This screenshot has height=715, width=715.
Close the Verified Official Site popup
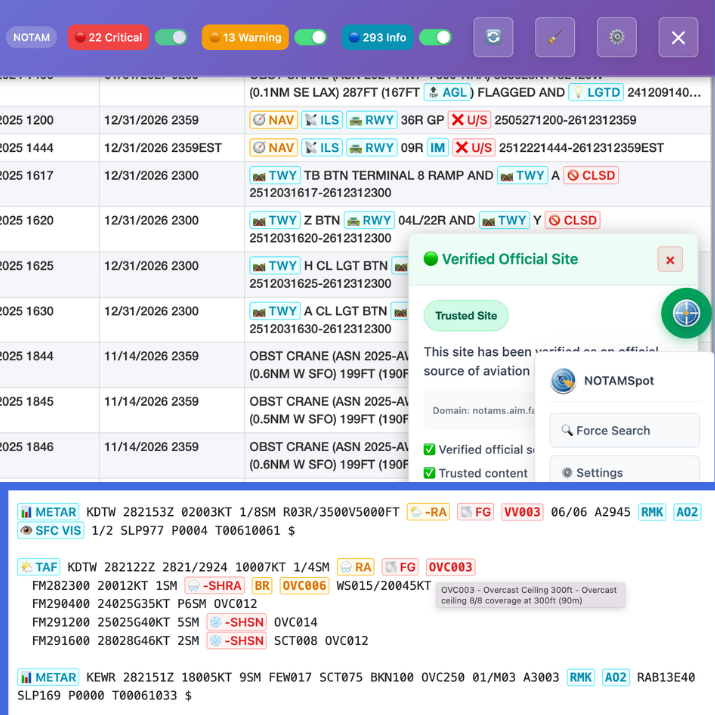pos(670,259)
